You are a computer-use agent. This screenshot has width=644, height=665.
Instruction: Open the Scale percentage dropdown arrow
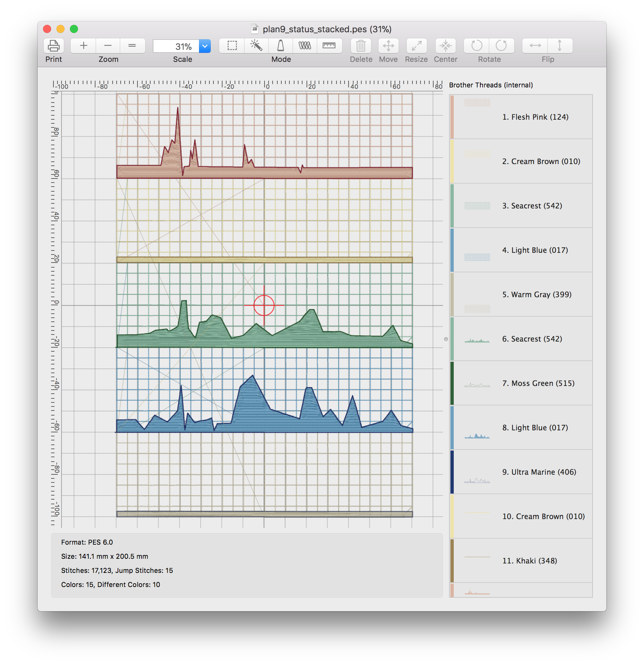[204, 46]
